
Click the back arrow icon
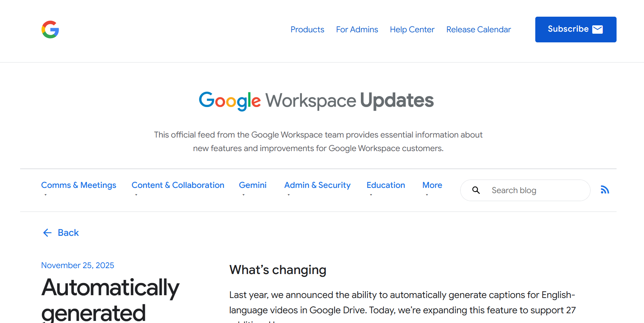[47, 233]
